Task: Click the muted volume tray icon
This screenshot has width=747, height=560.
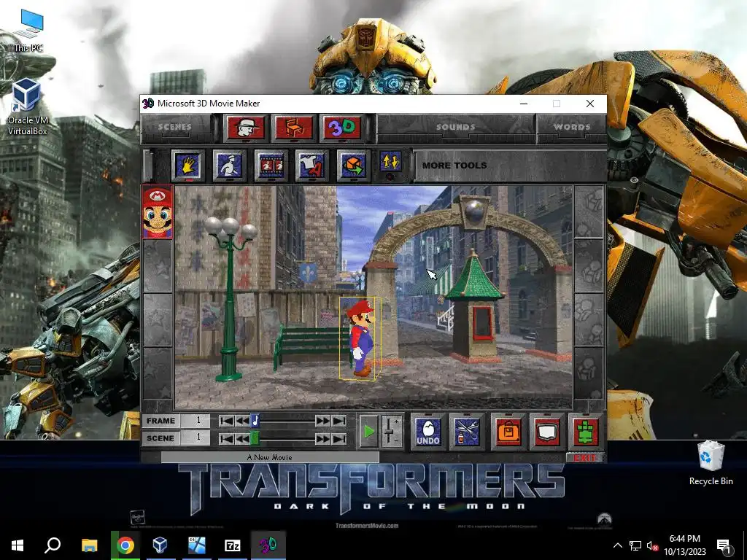Action: [x=652, y=545]
